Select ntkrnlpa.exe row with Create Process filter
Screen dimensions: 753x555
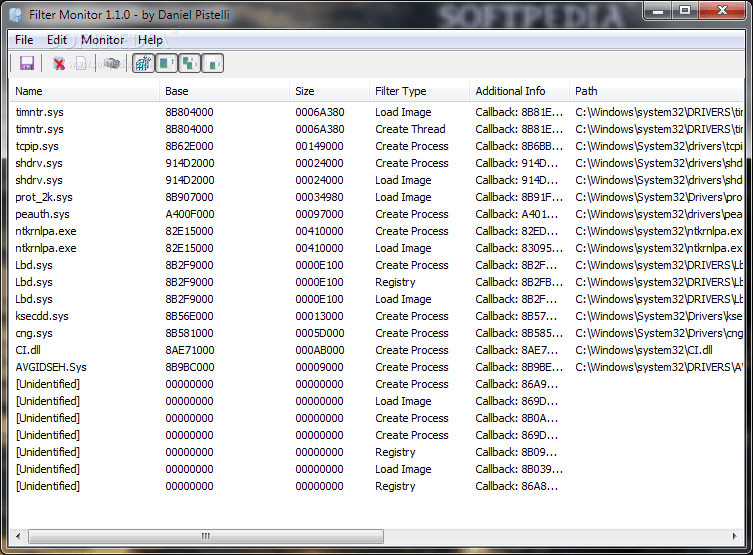[376, 231]
